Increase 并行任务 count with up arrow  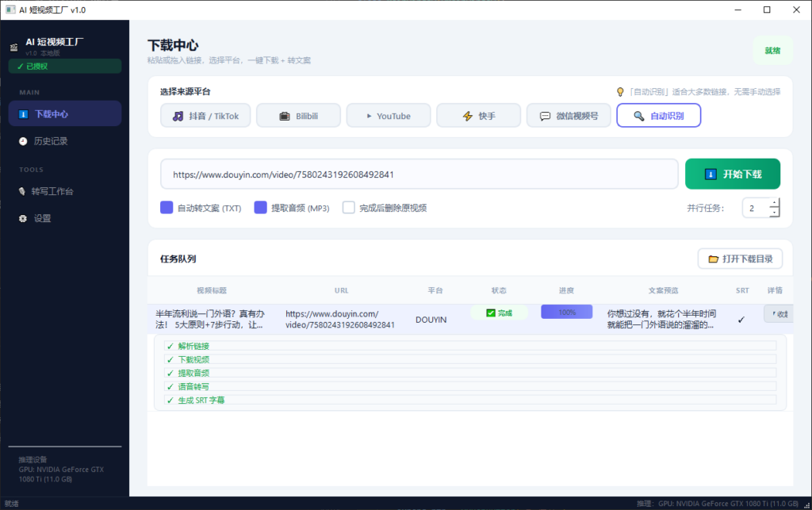(774, 203)
